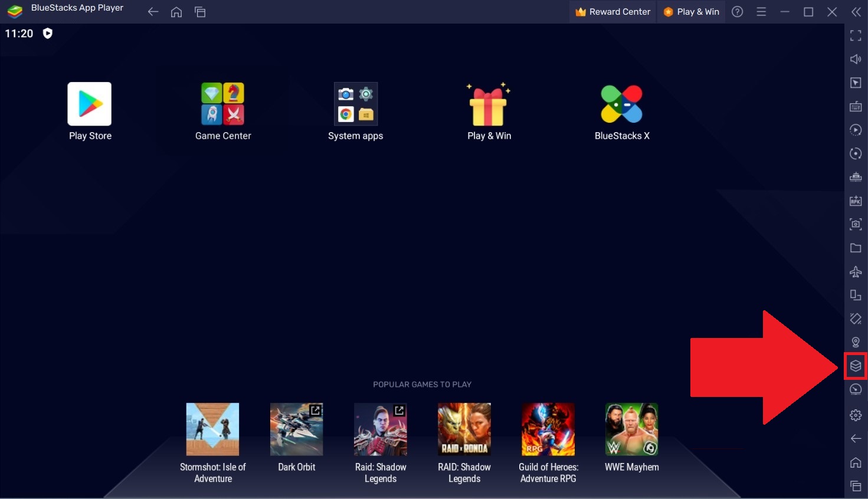Open settings gear in the side toolbar
Viewport: 868px width, 499px height.
(x=856, y=415)
